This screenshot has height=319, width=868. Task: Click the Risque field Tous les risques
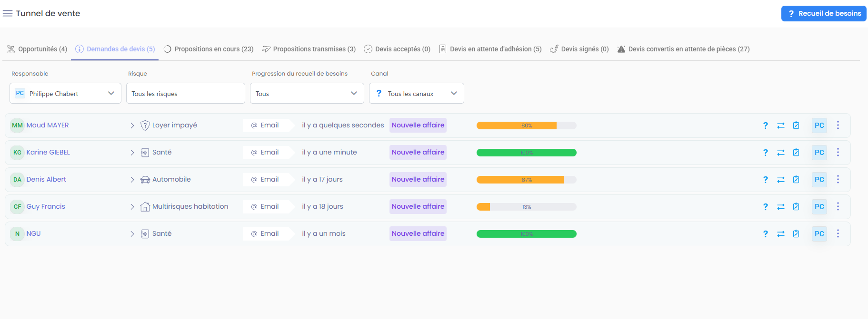(186, 93)
